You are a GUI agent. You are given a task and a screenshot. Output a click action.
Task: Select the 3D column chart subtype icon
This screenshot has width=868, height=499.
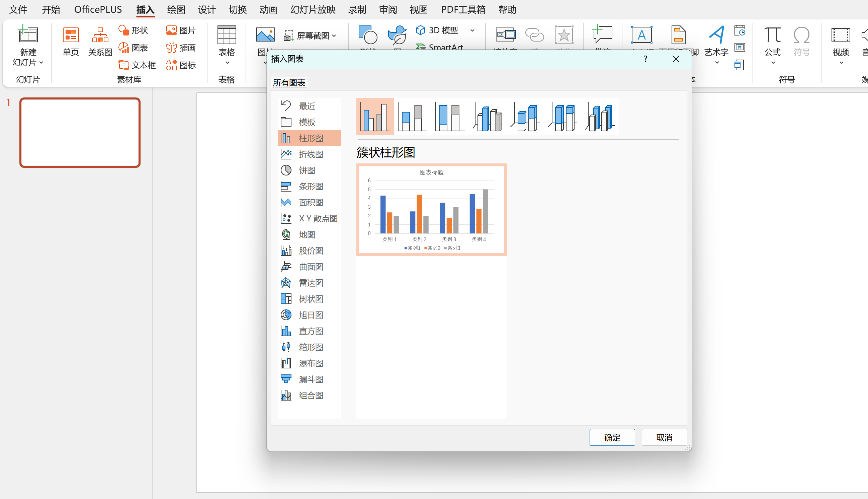600,117
